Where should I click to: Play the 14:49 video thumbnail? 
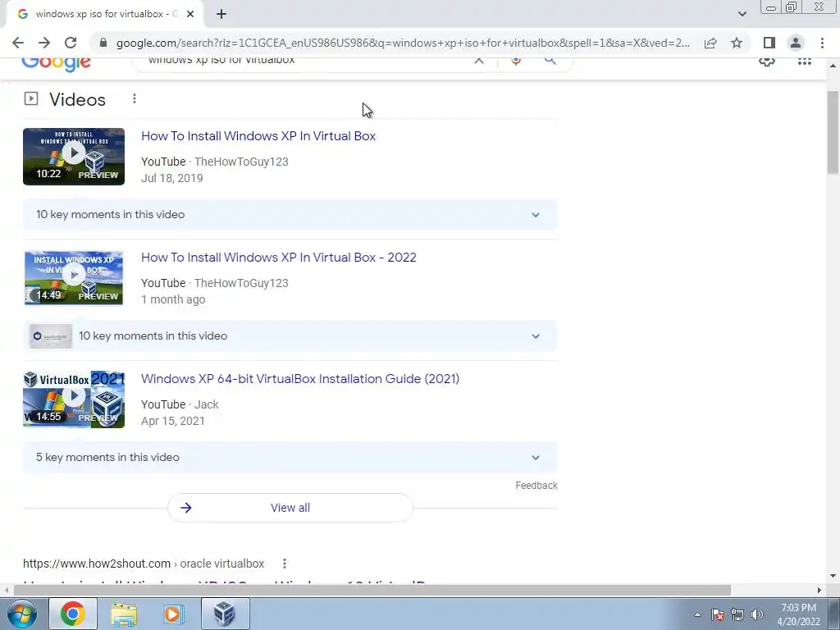tap(74, 278)
